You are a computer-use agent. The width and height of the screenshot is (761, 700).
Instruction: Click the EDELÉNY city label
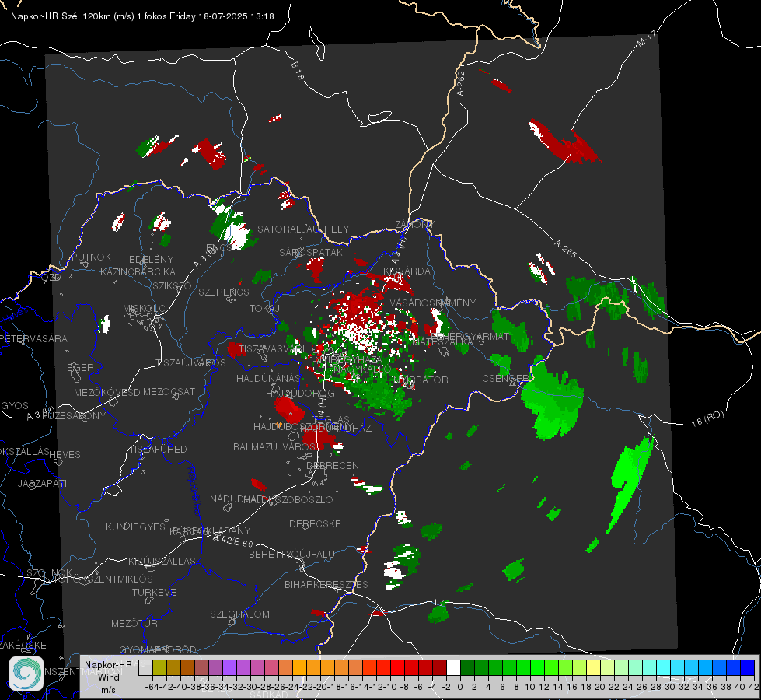tap(151, 260)
